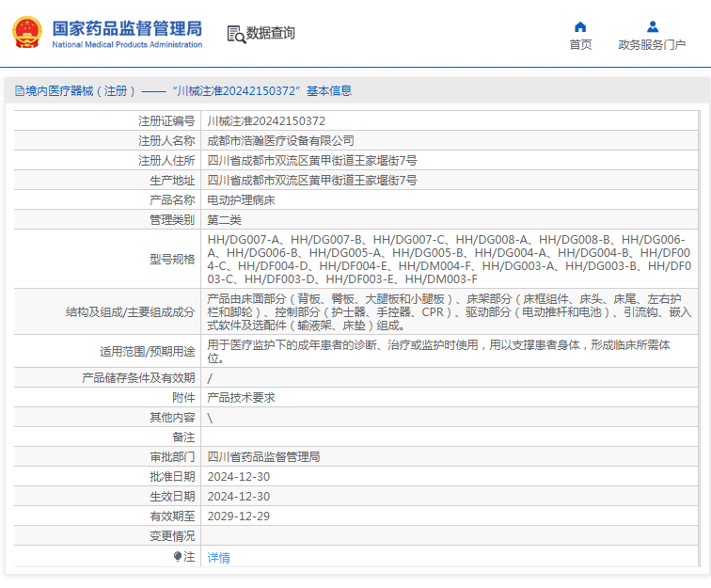Select registration number 川械注准20242150372 cell

pos(266,121)
